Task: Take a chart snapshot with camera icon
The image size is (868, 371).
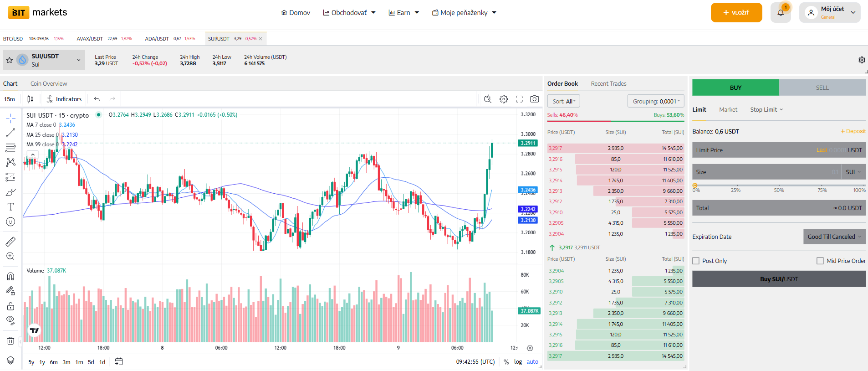Action: pyautogui.click(x=535, y=99)
